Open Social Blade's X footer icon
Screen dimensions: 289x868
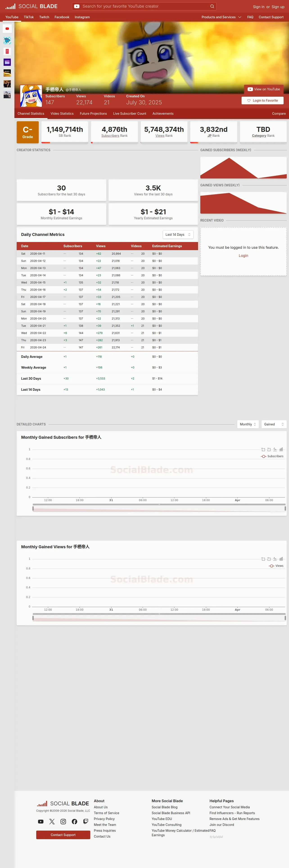[x=52, y=822]
